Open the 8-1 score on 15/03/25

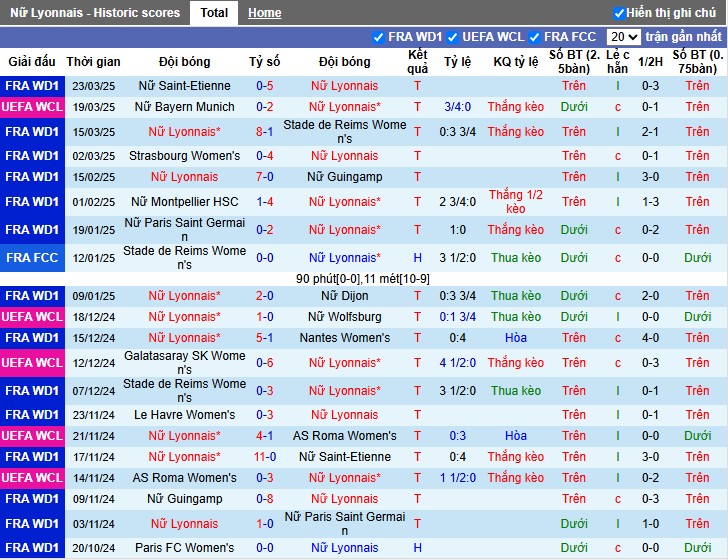(265, 132)
